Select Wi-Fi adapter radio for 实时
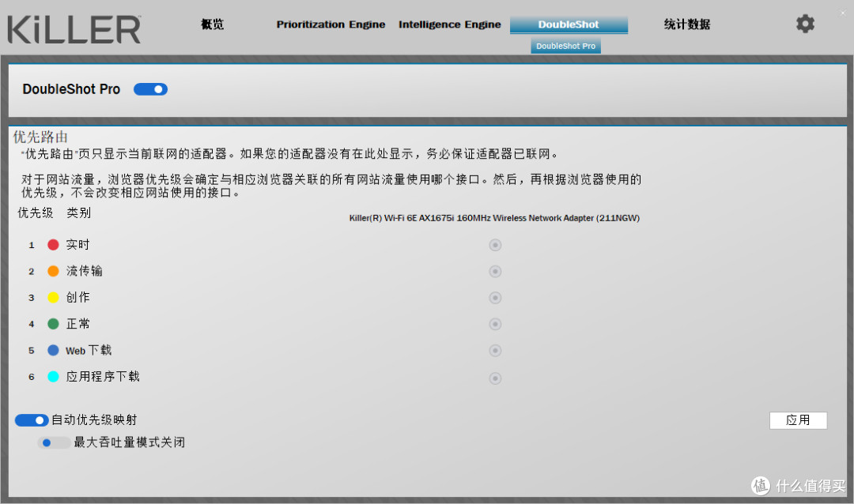The height and width of the screenshot is (504, 854). (x=495, y=245)
